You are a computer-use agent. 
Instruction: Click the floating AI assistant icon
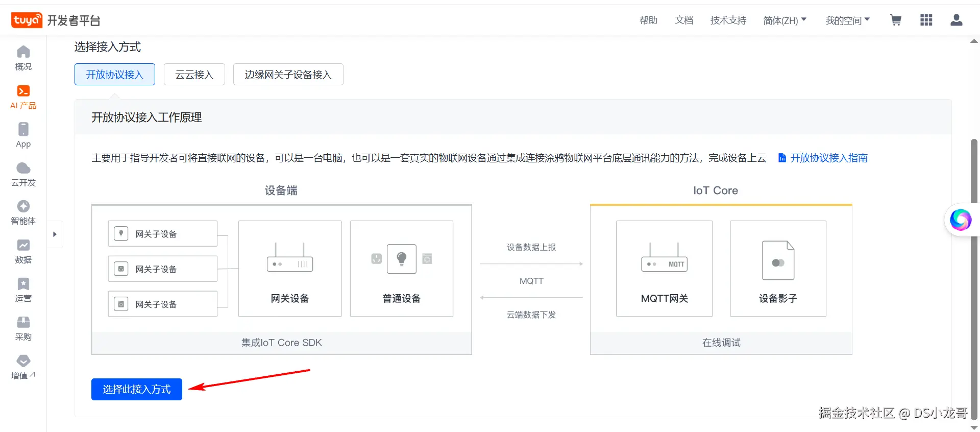coord(961,220)
